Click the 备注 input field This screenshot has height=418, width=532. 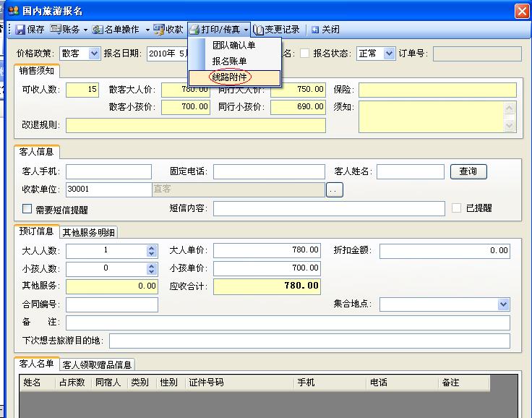click(x=288, y=323)
